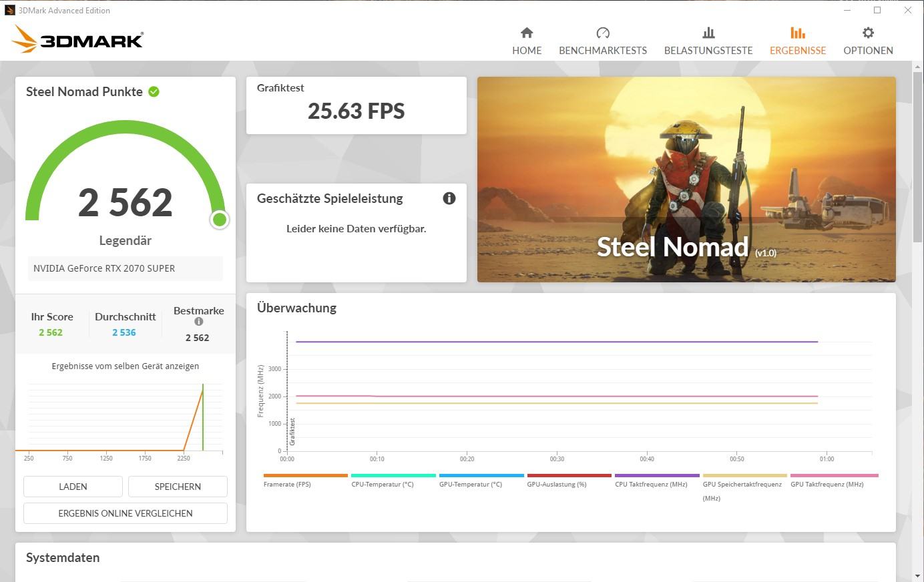Toggle GPU Taktfrequenz (MHz) legend series
This screenshot has width=924, height=582.
(834, 481)
